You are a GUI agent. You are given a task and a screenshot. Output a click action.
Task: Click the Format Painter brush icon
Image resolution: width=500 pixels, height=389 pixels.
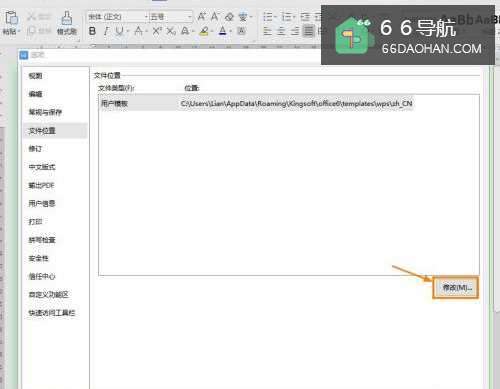tap(67, 18)
